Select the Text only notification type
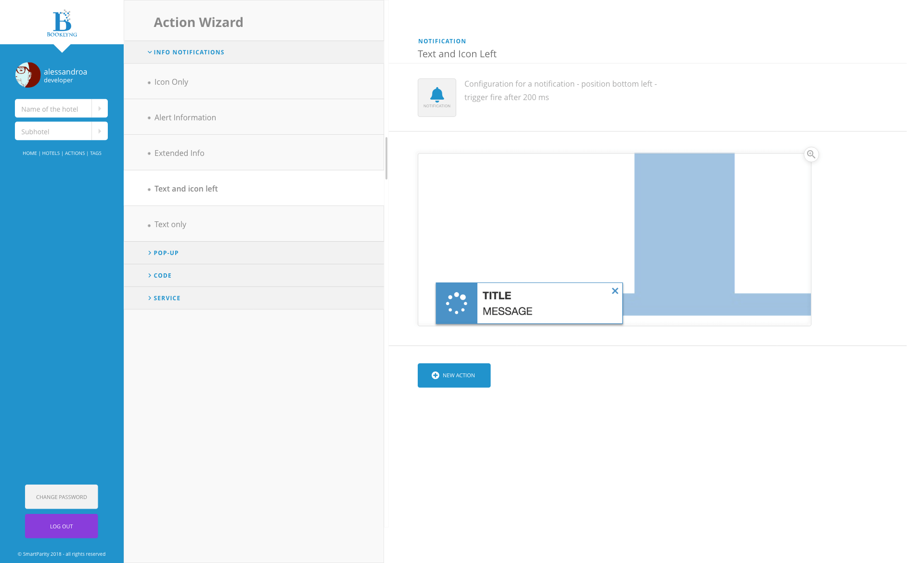This screenshot has width=924, height=563. tap(169, 224)
